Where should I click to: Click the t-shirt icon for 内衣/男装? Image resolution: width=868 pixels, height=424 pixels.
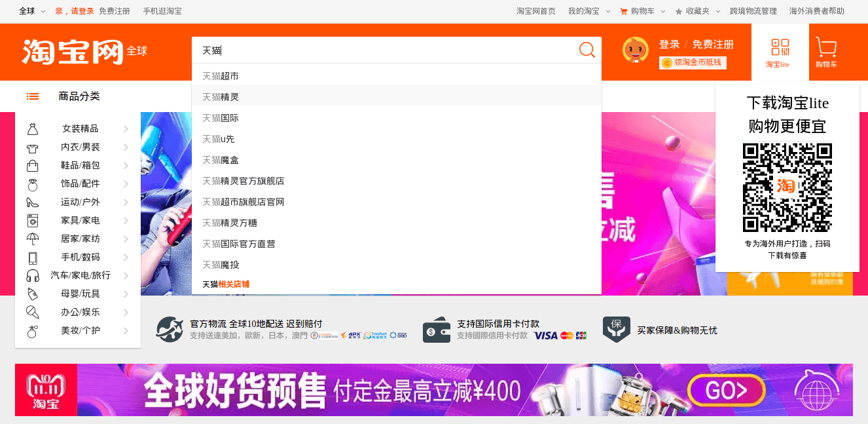click(33, 147)
